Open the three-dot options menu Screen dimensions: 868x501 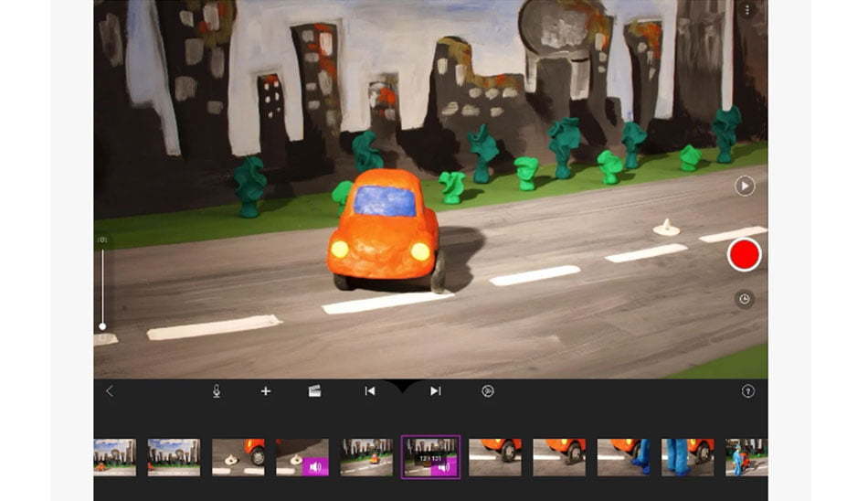(x=747, y=10)
